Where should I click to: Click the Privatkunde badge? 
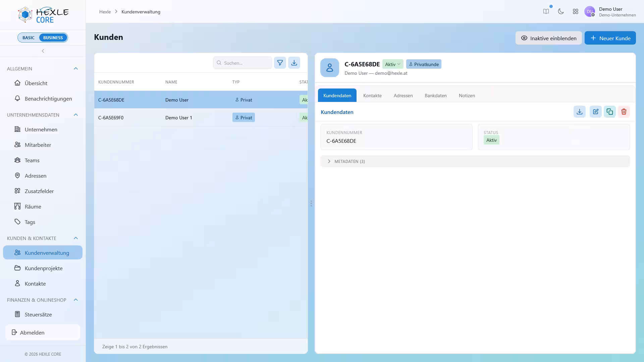tap(424, 64)
